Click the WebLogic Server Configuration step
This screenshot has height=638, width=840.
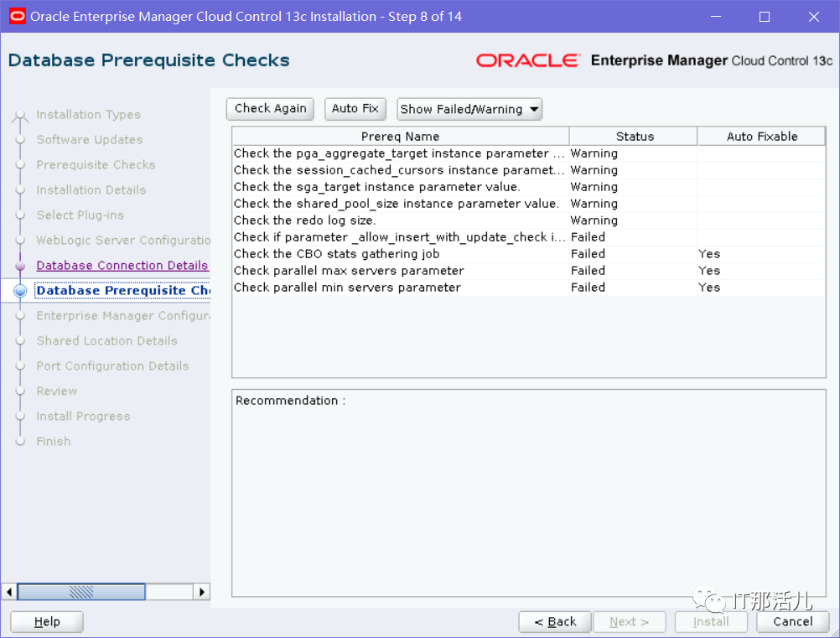(x=123, y=241)
